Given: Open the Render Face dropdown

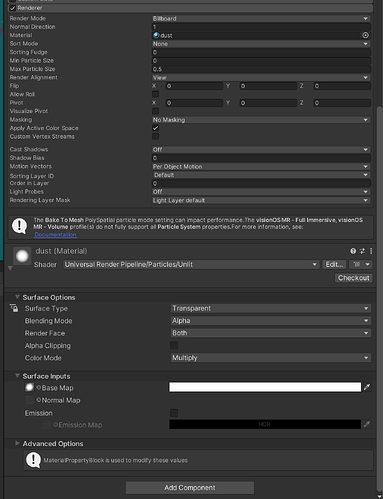Looking at the screenshot, I should 271,333.
